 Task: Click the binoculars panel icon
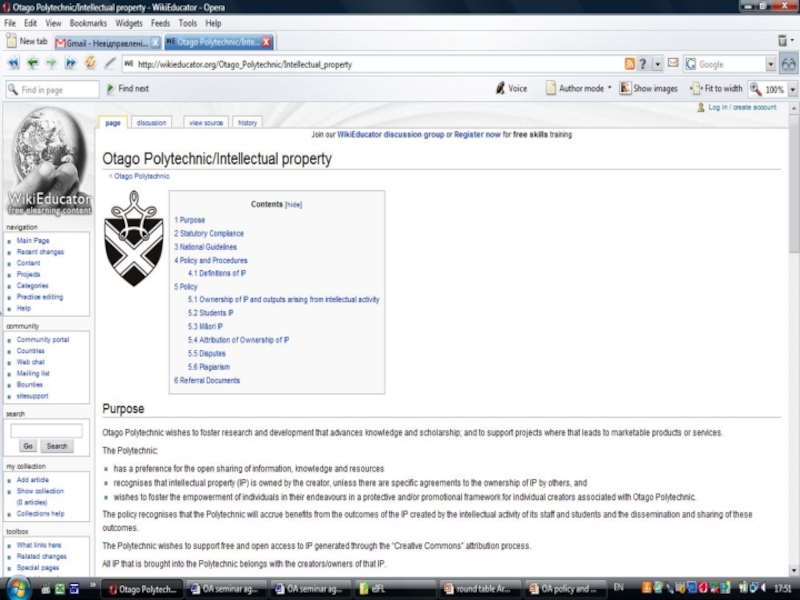789,64
